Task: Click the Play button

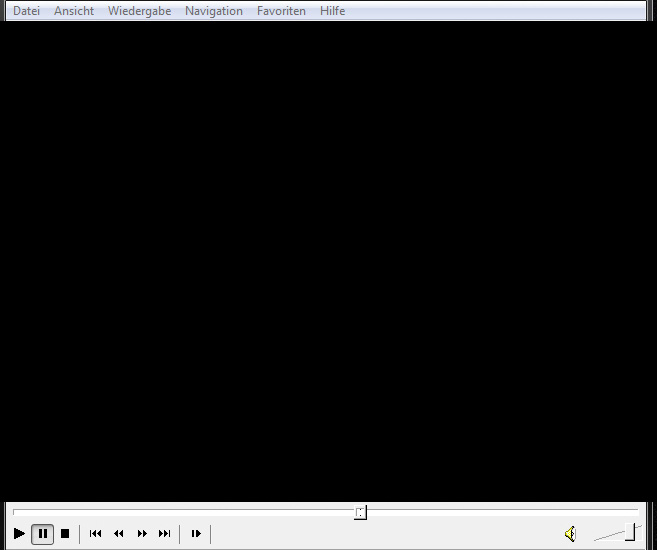Action: [x=19, y=534]
